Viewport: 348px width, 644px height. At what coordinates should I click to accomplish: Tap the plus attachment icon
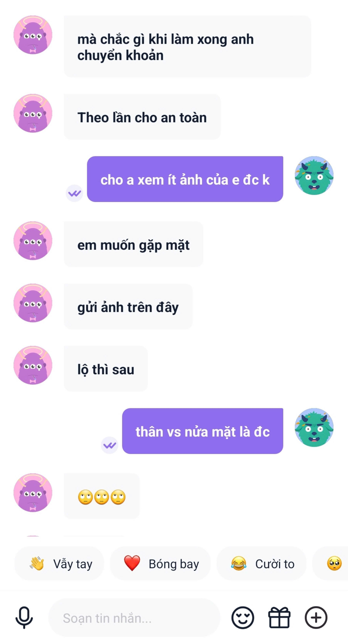tap(316, 618)
